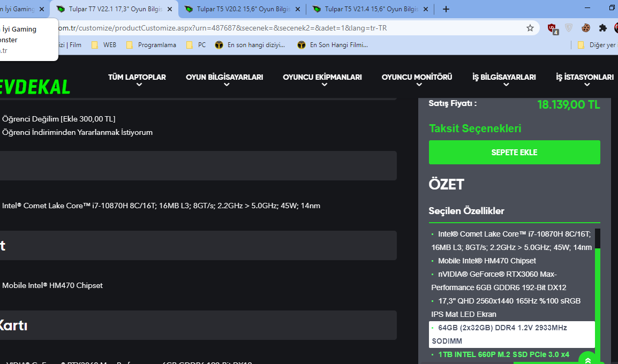Select the i7-10870H processor option
The height and width of the screenshot is (364, 618).
[x=161, y=206]
